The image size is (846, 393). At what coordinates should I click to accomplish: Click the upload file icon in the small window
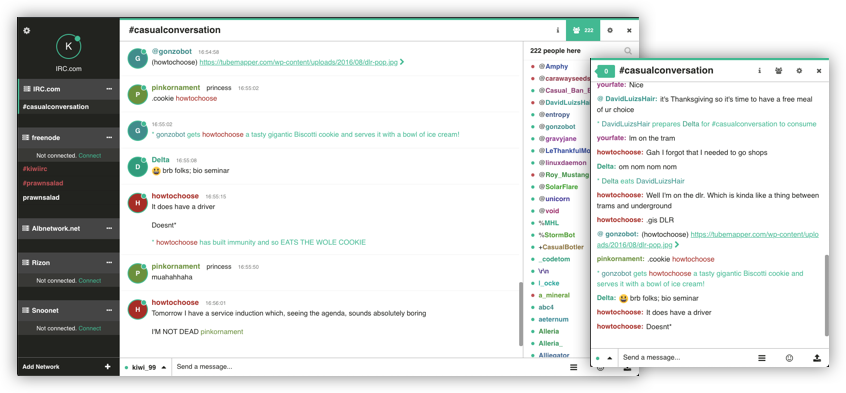coord(816,357)
